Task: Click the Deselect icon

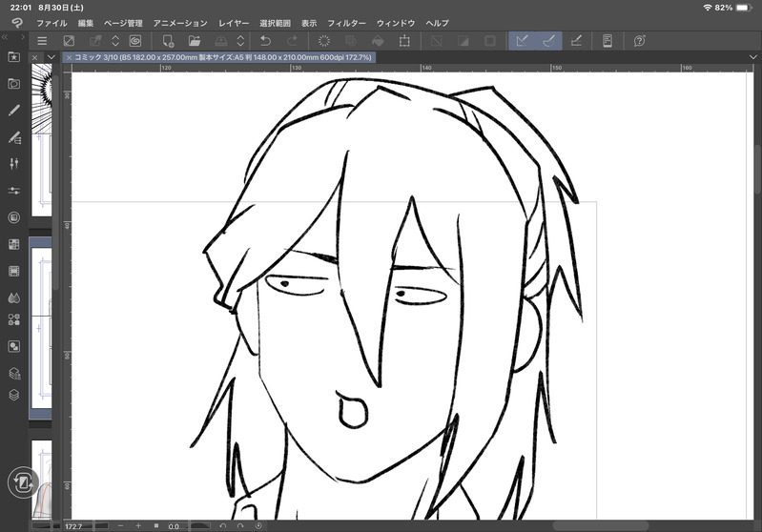Action: pyautogui.click(x=437, y=41)
